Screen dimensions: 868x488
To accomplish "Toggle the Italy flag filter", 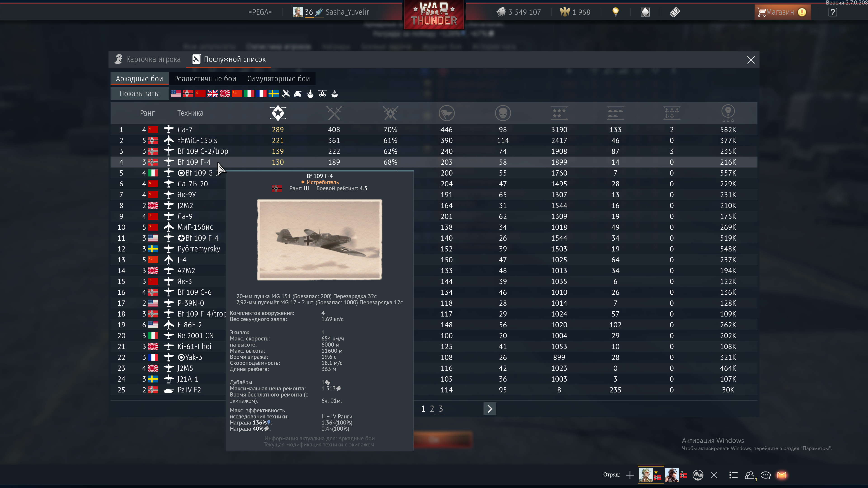I will (249, 94).
